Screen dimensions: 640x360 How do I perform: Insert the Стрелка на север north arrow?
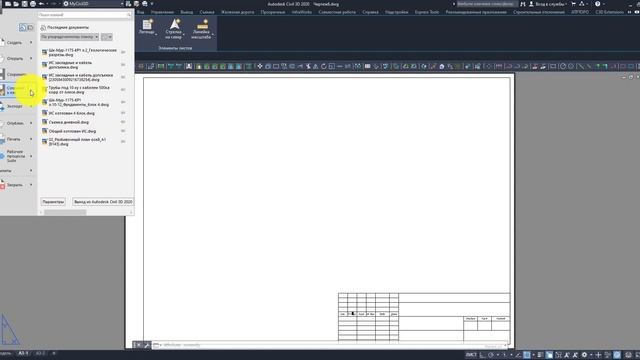pyautogui.click(x=174, y=29)
